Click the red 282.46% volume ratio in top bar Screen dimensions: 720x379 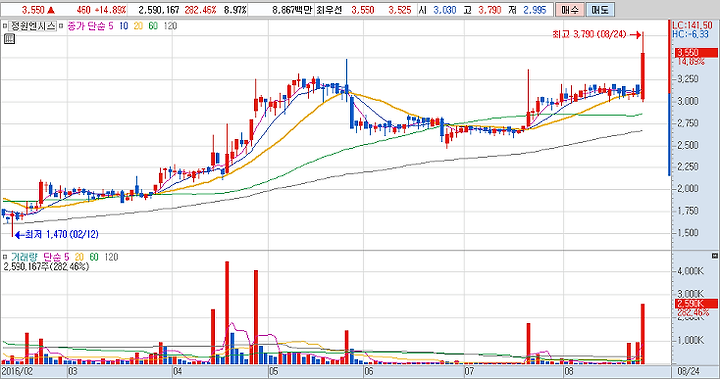click(200, 10)
